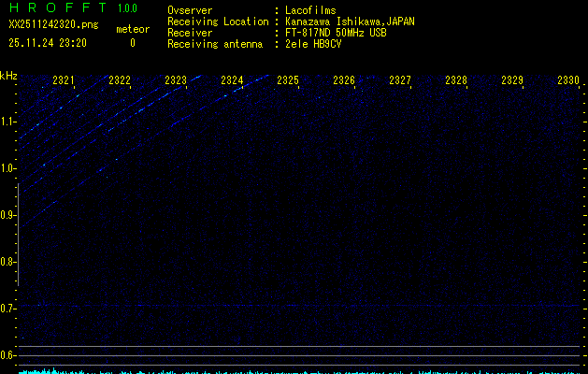Click the 2321 time marker

pos(65,80)
